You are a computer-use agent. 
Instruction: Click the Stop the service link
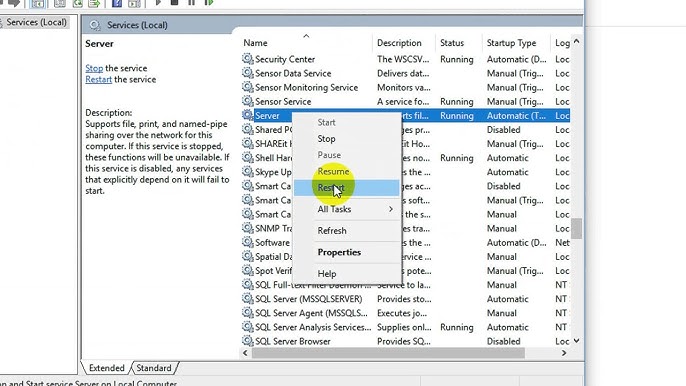pyautogui.click(x=94, y=68)
